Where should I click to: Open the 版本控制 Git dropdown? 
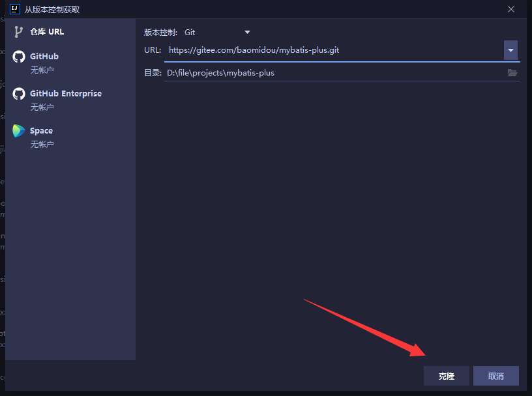pyautogui.click(x=218, y=32)
